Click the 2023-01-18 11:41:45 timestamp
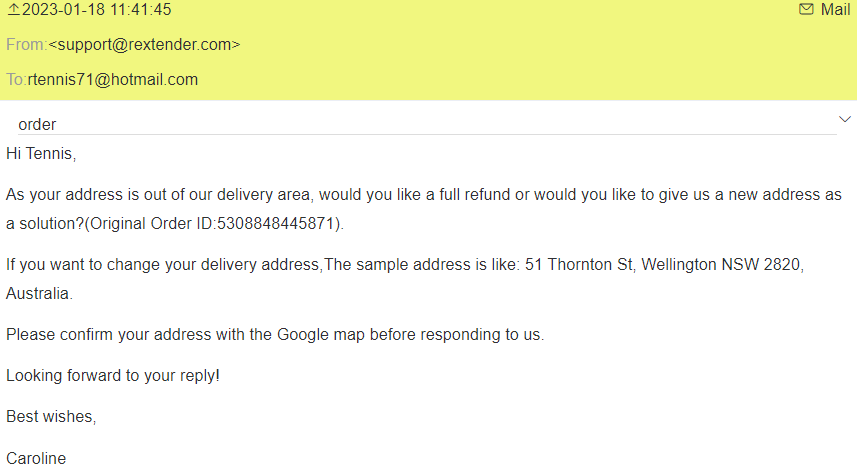 pyautogui.click(x=96, y=10)
